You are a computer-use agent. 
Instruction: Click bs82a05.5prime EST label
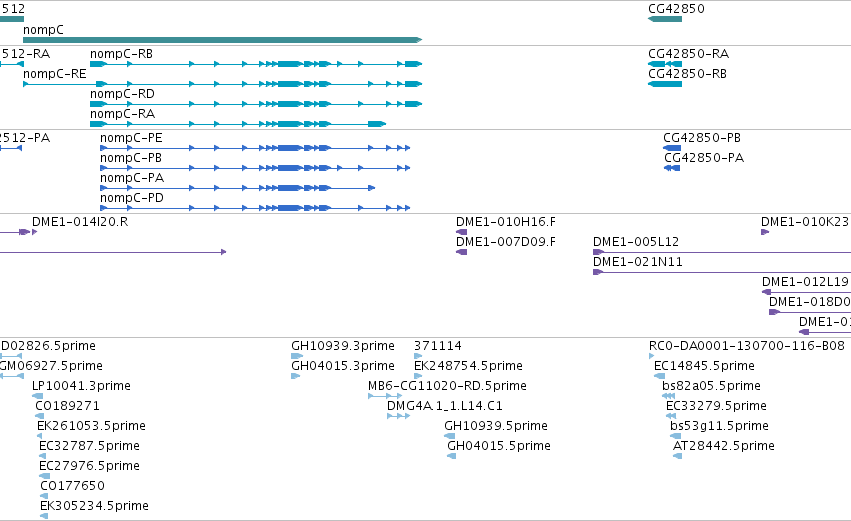pos(712,386)
